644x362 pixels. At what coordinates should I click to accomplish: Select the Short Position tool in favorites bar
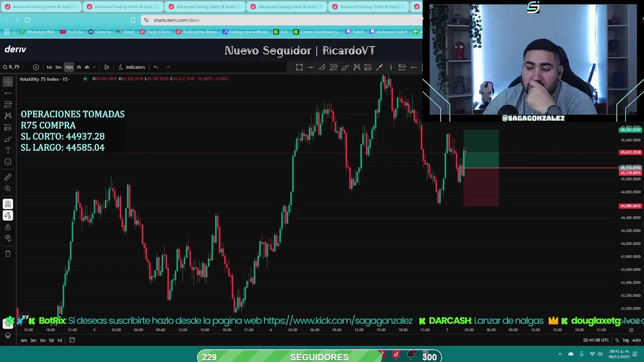tap(402, 67)
